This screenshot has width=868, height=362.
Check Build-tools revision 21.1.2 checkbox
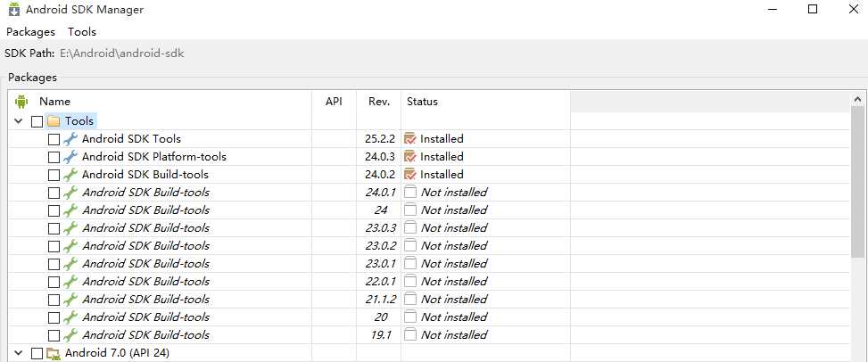point(54,300)
